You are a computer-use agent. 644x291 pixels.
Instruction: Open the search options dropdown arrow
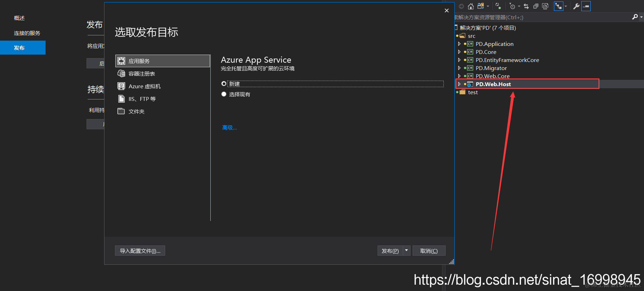click(641, 17)
